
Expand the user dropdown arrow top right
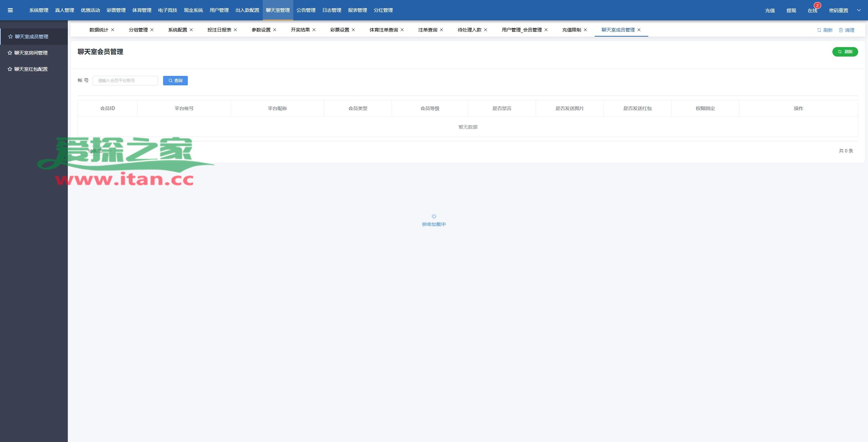tap(859, 10)
